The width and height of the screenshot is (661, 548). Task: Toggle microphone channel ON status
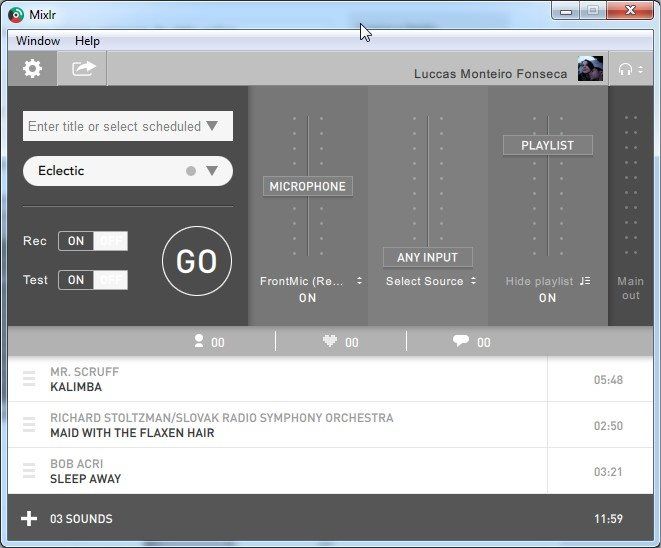[307, 298]
